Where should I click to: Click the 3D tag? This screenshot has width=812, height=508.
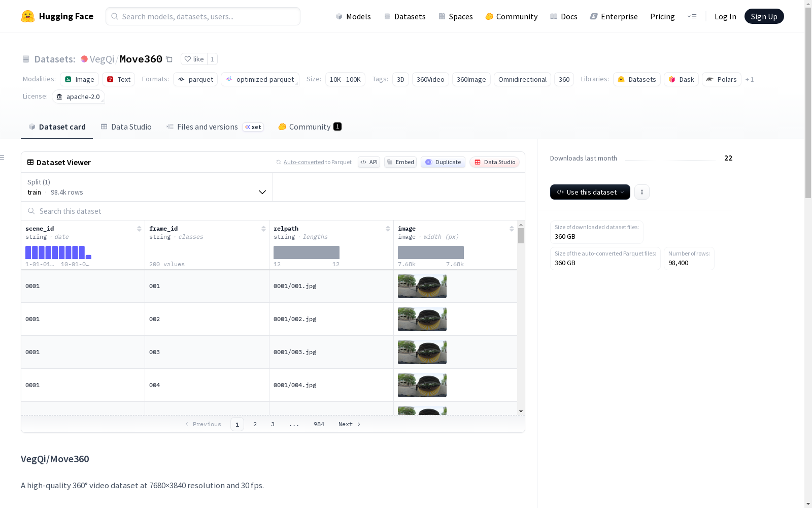click(x=400, y=79)
